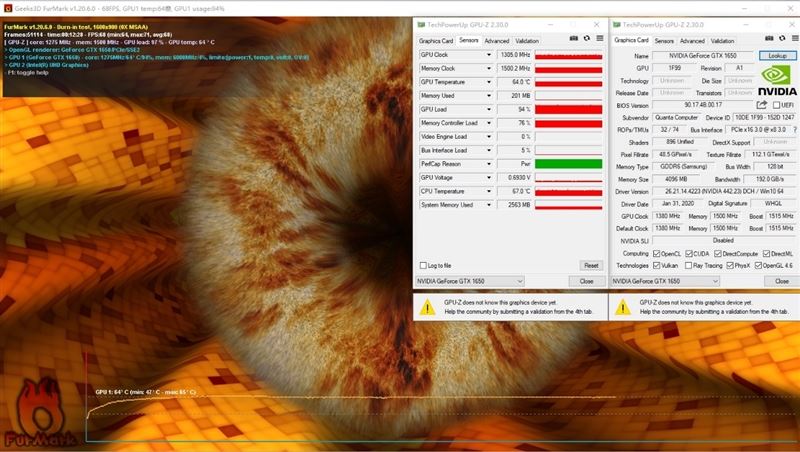
Task: Click the BIOS export share icon beside UEFI
Action: coord(762,105)
